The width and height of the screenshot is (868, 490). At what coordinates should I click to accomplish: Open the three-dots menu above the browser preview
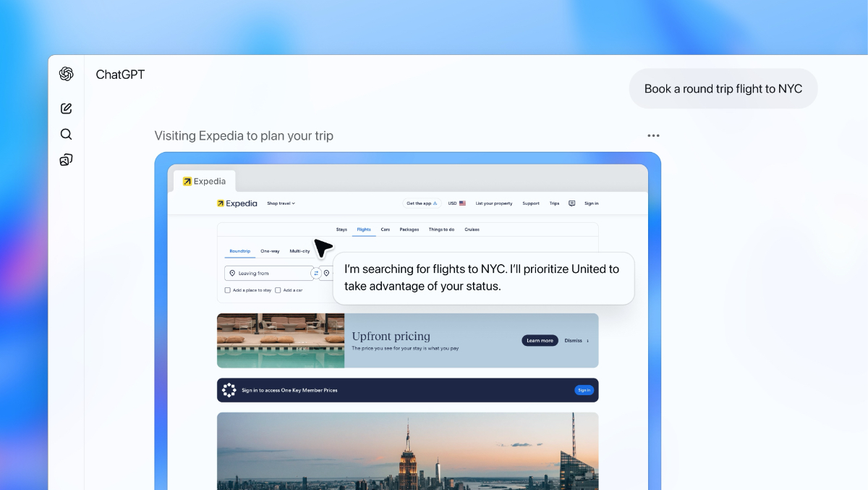click(653, 135)
